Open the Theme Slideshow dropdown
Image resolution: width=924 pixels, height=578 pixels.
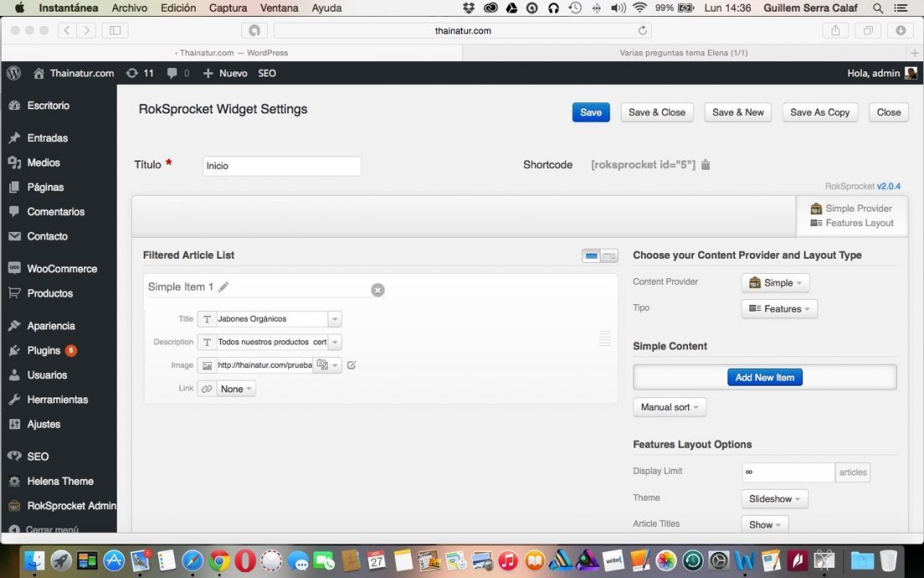[774, 498]
